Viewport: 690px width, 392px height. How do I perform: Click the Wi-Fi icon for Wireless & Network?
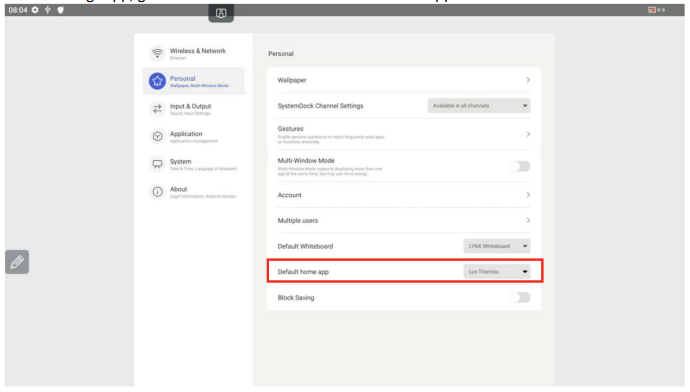pyautogui.click(x=157, y=53)
